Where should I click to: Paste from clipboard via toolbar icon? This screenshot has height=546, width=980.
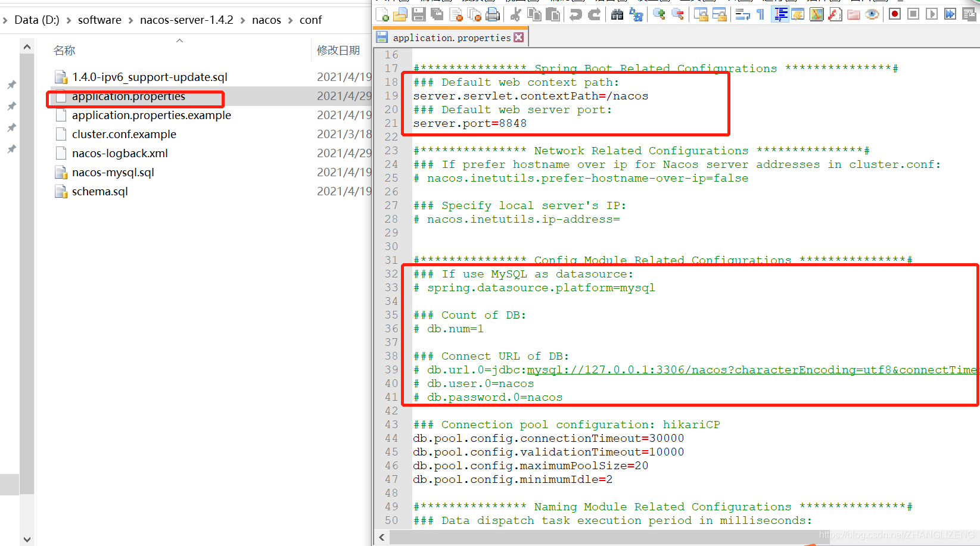(553, 14)
